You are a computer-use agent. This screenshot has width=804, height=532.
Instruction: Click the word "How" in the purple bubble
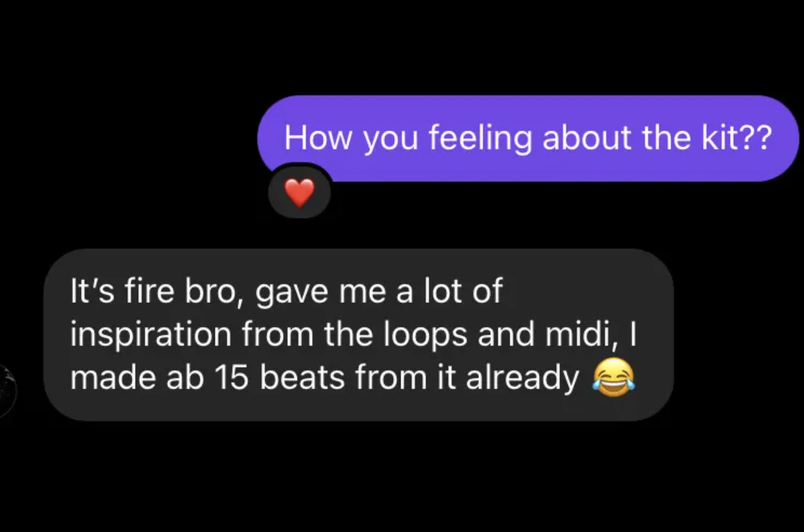[x=318, y=138]
